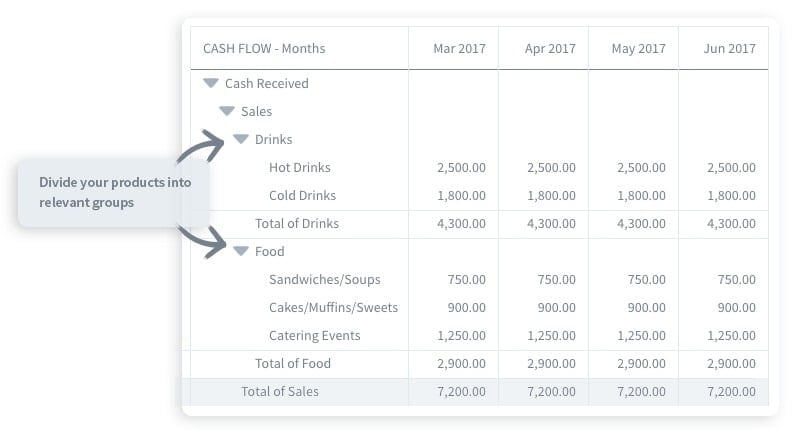The height and width of the screenshot is (437, 796).
Task: Click the Divide your products tooltip
Action: point(114,192)
